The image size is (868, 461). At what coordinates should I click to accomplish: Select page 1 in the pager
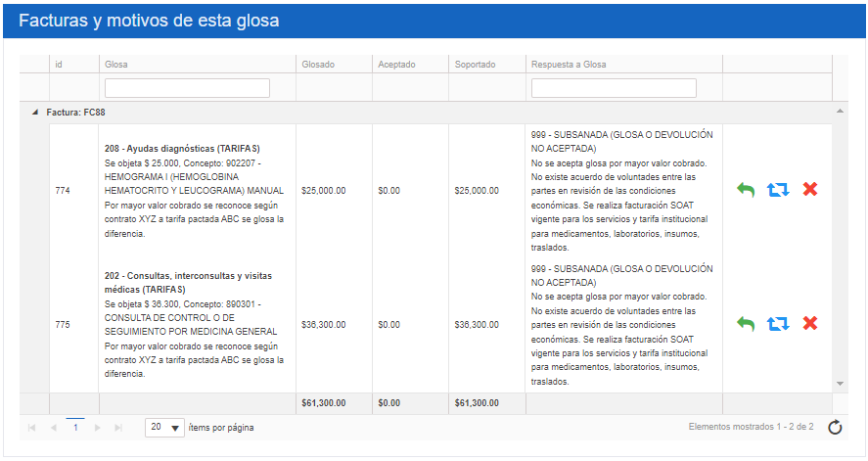coord(75,428)
